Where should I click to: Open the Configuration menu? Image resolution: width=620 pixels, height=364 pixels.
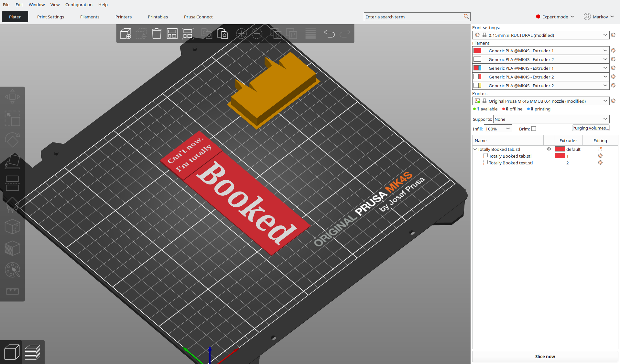pos(79,5)
